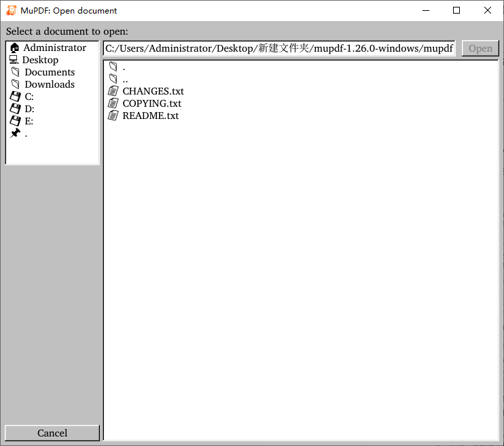Go up to parent folder '..'
504x446 pixels.
125,79
